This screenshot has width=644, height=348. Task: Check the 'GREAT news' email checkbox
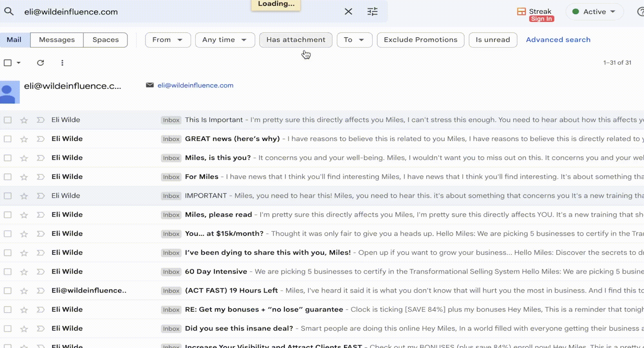7,139
